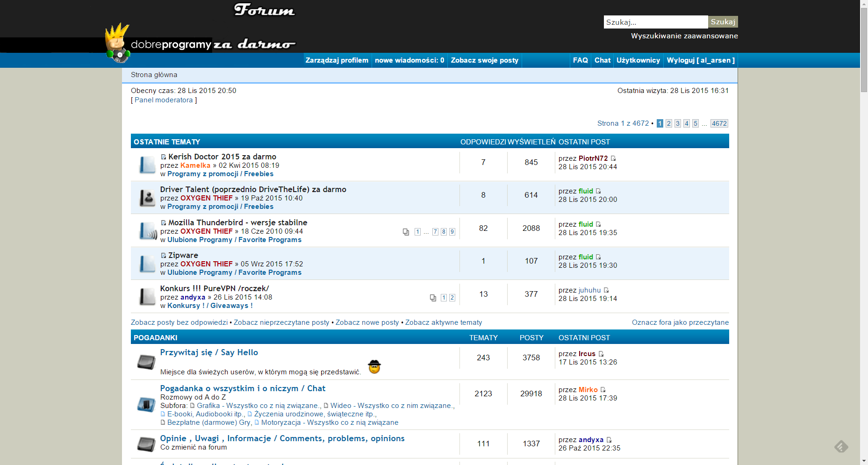Open last post icon next to PiotrN72
The image size is (868, 465).
coord(613,158)
